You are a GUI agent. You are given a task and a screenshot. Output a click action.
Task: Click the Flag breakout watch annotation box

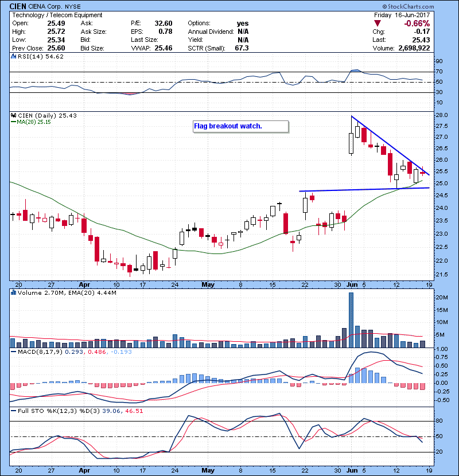[x=240, y=126]
